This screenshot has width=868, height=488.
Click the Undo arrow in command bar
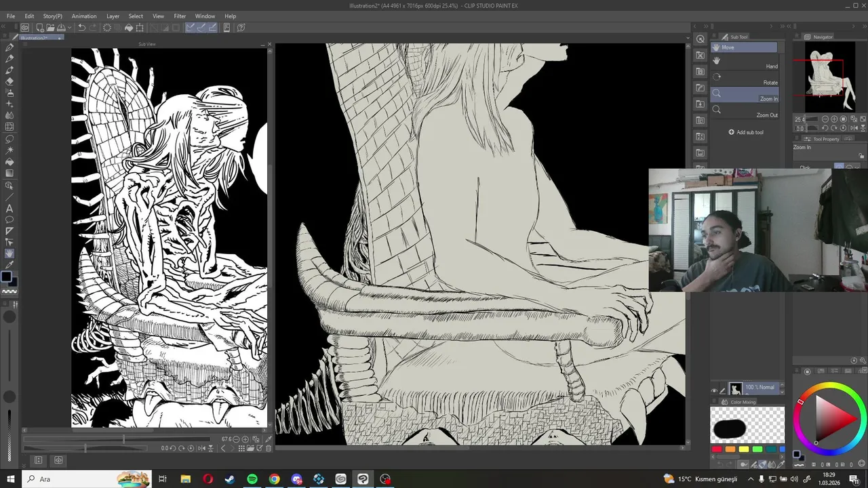[81, 28]
